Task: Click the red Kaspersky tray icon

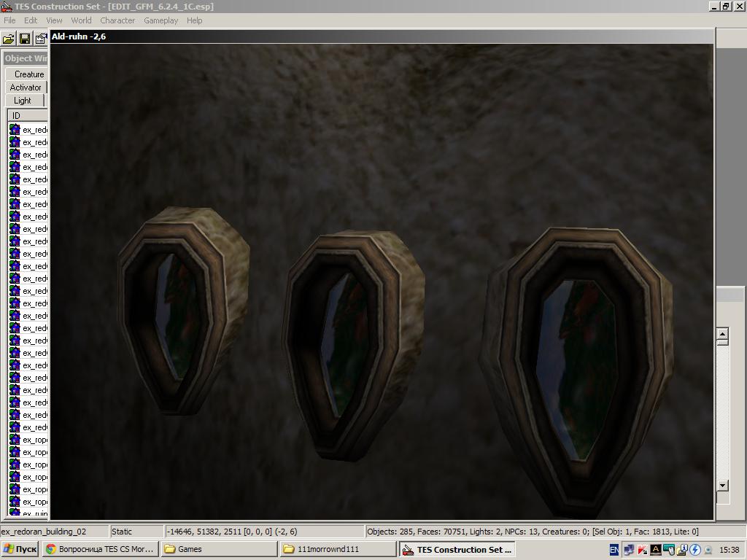Action: pos(643,550)
